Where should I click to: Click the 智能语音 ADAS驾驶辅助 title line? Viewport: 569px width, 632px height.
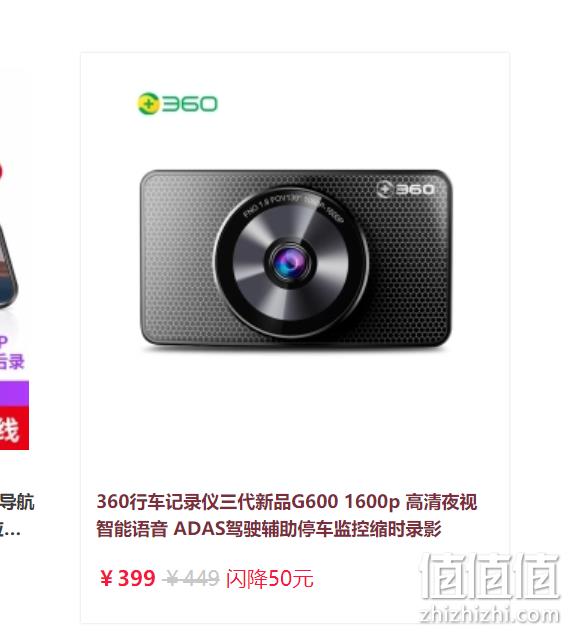[269, 529]
